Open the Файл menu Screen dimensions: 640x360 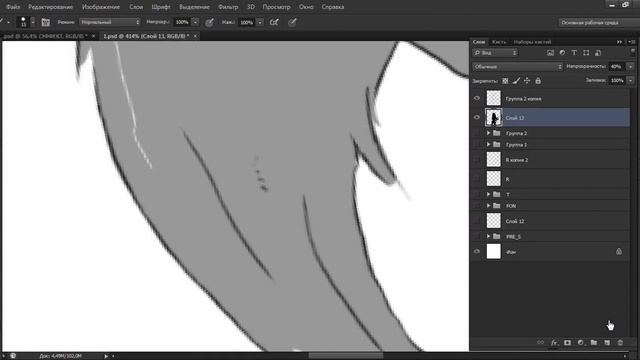[13, 7]
